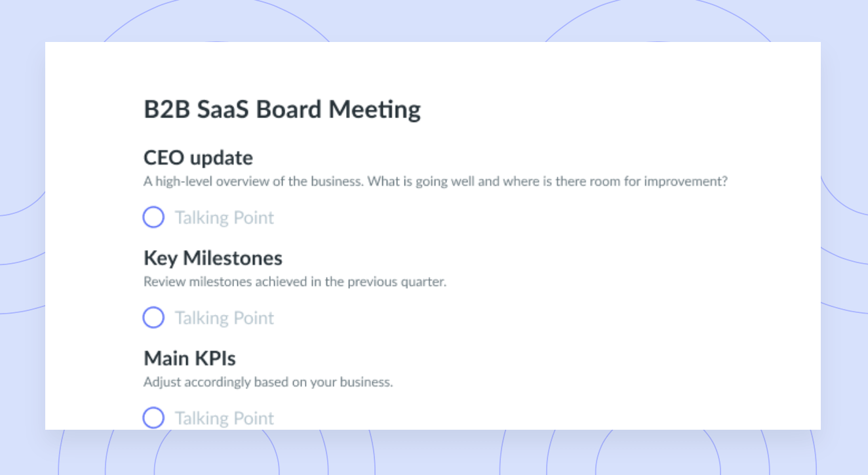Viewport: 868px width, 475px height.
Task: Check the circle under Key Milestones
Action: [x=153, y=318]
